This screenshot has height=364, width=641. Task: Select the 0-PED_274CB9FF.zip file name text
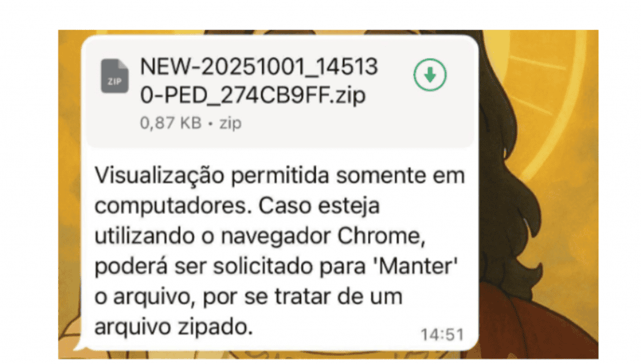tap(253, 95)
